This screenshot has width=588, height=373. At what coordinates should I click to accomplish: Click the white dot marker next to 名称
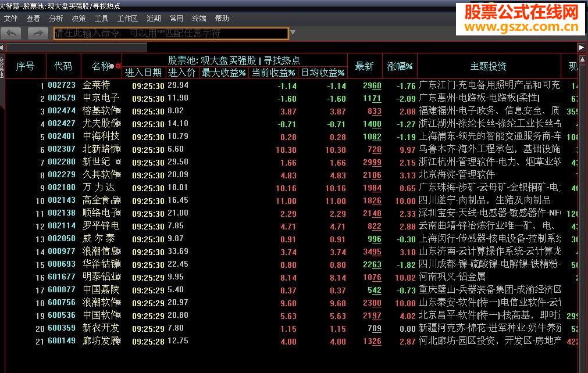111,66
